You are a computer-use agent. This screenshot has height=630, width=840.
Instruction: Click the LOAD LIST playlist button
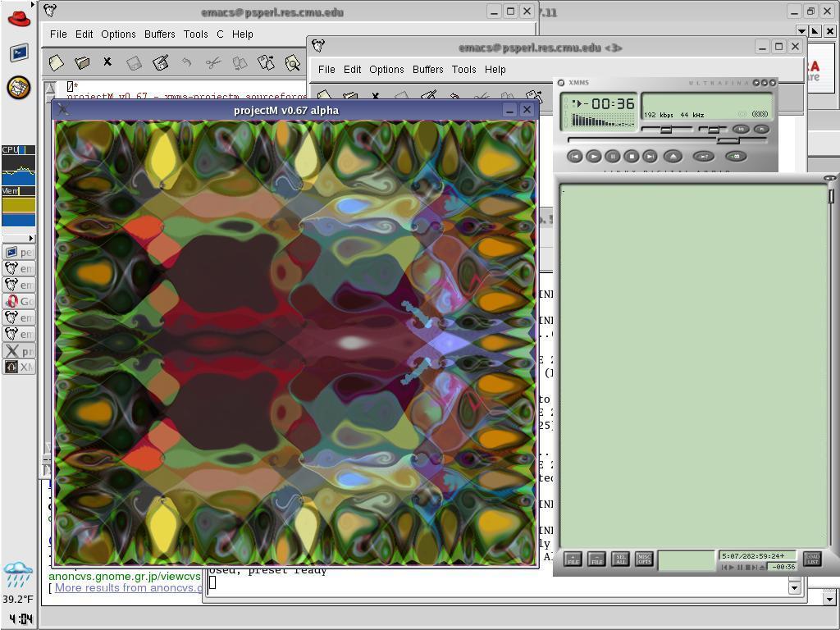[x=812, y=559]
